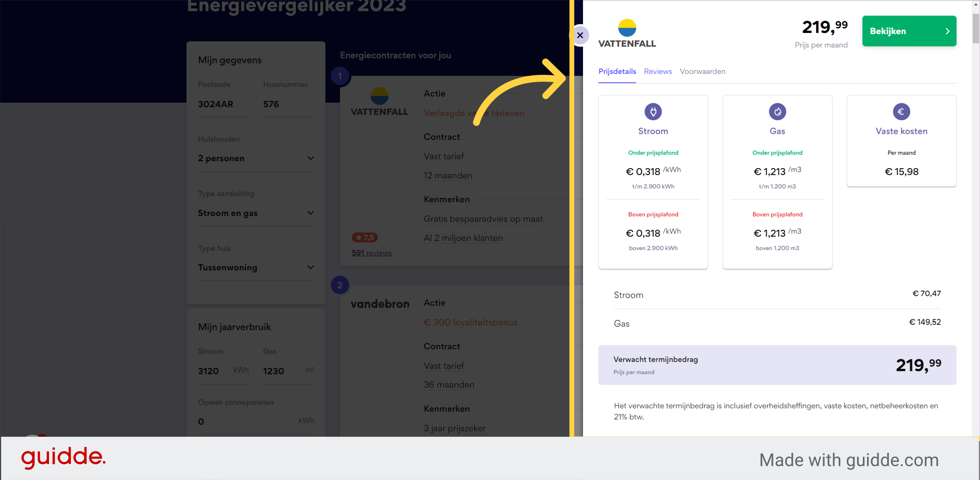This screenshot has width=980, height=480.
Task: Click the vandebron logo
Action: (380, 304)
